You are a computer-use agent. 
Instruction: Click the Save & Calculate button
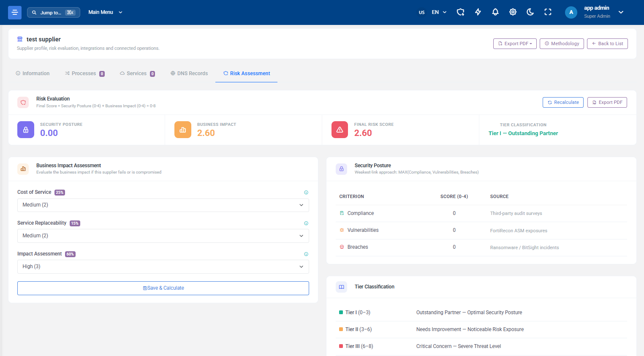point(163,288)
